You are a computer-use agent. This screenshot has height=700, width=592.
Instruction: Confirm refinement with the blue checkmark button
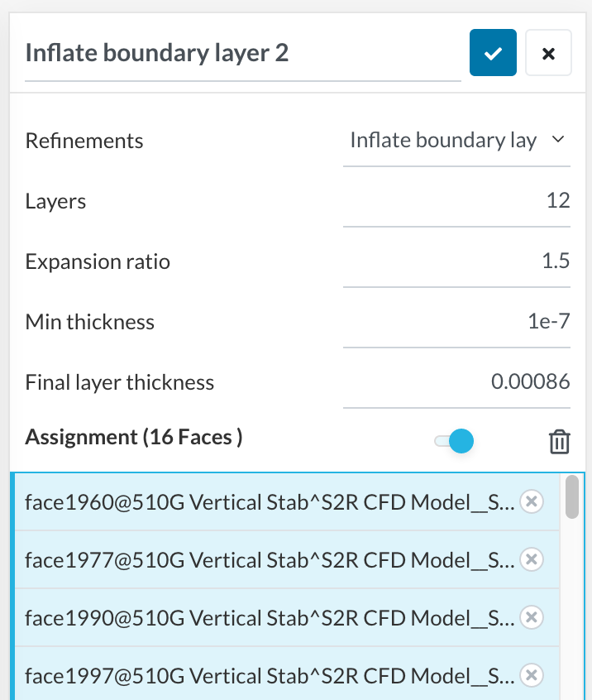(493, 53)
